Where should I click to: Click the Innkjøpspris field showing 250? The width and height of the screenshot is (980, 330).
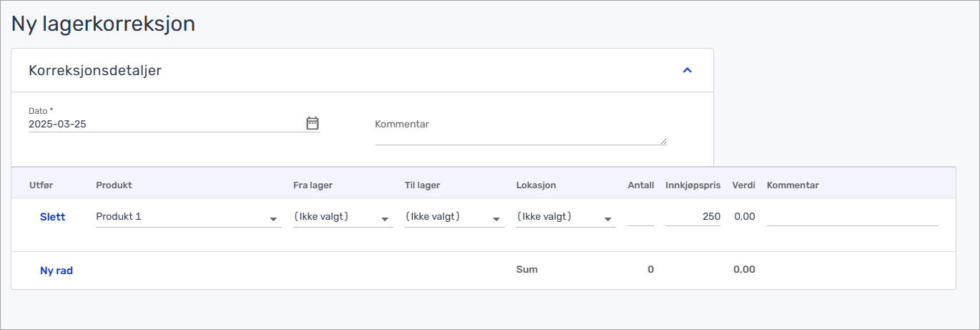(x=693, y=217)
